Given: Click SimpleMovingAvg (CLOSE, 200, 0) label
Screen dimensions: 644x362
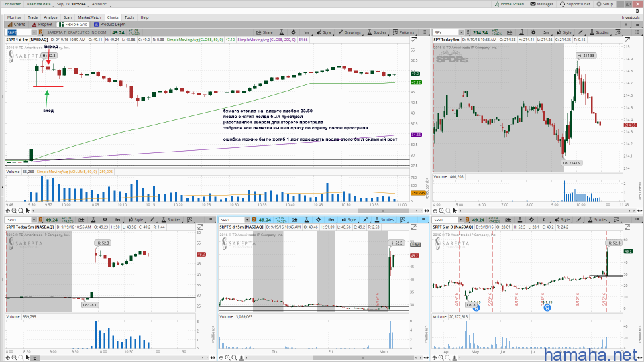Looking at the screenshot, I should (268, 40).
